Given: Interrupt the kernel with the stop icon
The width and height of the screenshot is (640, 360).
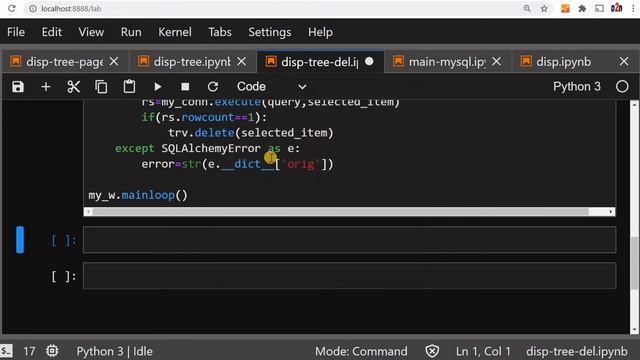Looking at the screenshot, I should pos(185,87).
